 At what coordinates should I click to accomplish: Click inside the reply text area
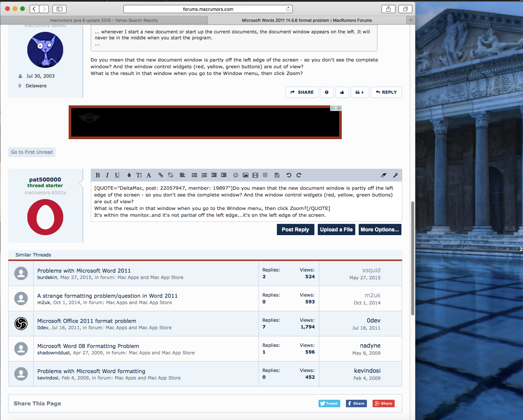coord(246,201)
